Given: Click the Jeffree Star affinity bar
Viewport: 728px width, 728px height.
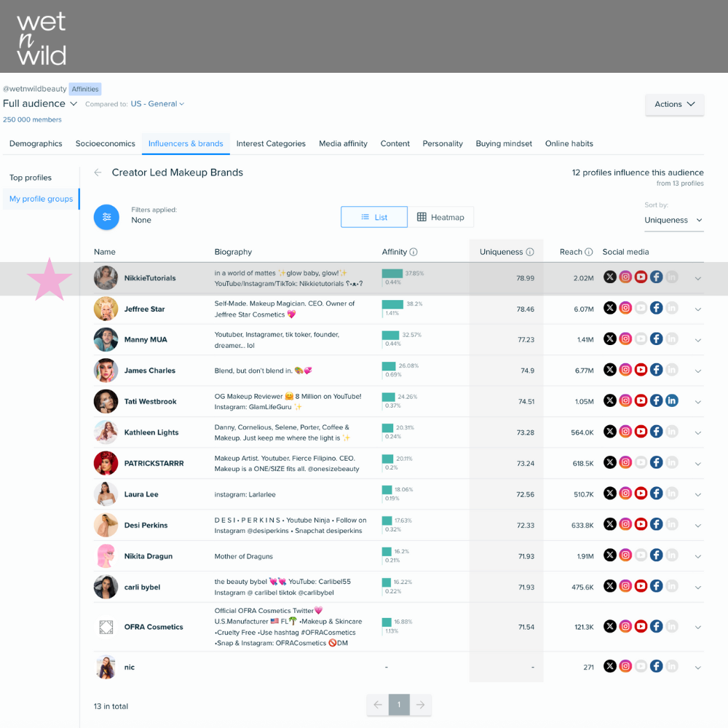Looking at the screenshot, I should click(x=393, y=304).
